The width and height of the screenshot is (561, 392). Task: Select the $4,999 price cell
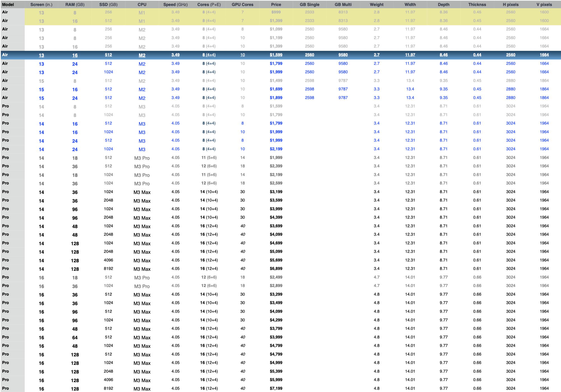pyautogui.click(x=276, y=363)
